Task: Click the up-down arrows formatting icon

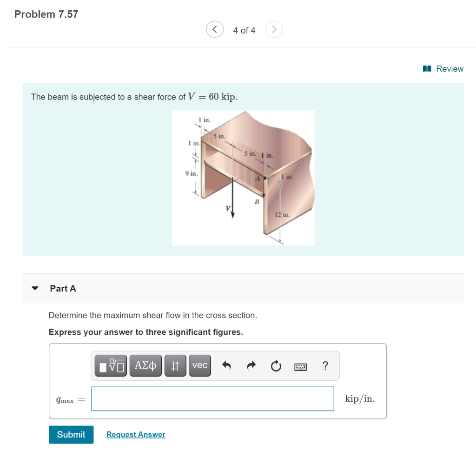Action: [175, 365]
